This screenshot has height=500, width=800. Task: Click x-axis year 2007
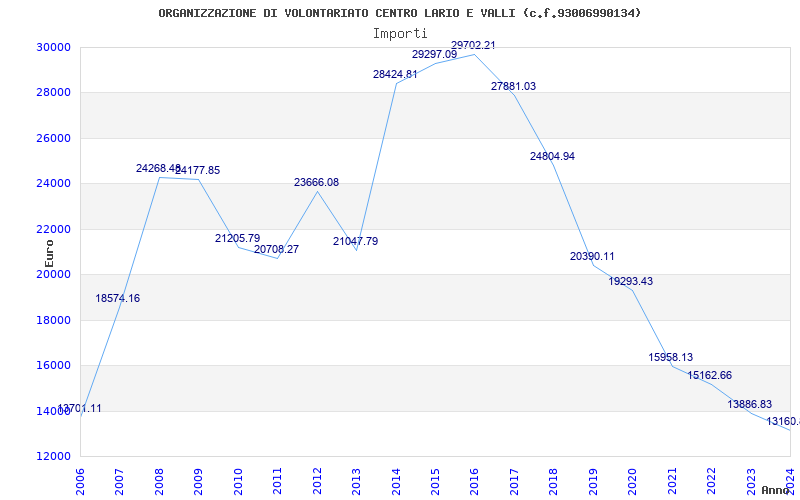tap(120, 481)
